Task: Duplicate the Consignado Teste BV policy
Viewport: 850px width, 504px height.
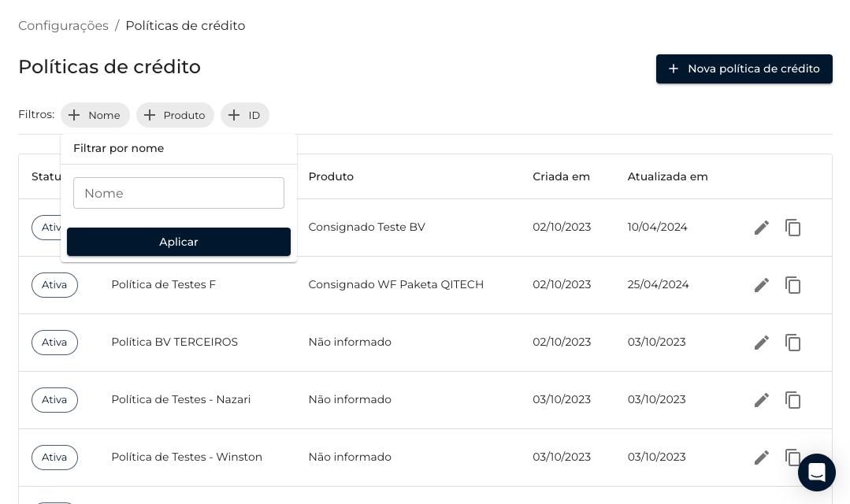Action: pos(792,228)
